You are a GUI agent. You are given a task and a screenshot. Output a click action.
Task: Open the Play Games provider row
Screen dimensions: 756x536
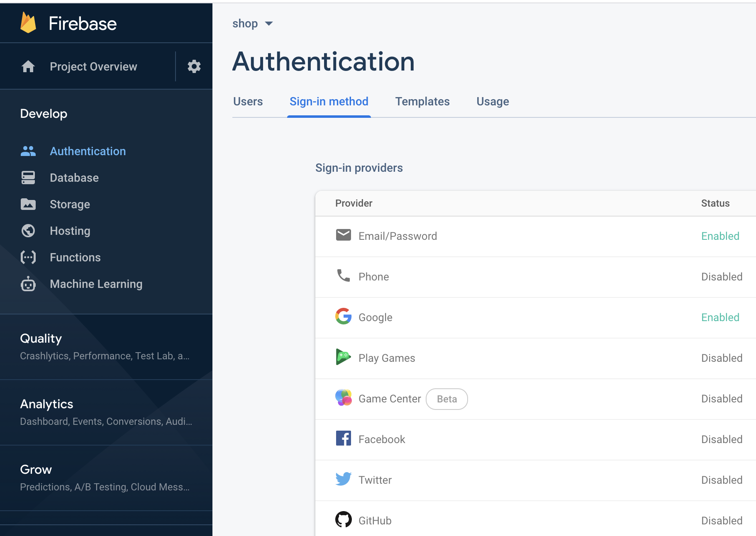tap(535, 358)
